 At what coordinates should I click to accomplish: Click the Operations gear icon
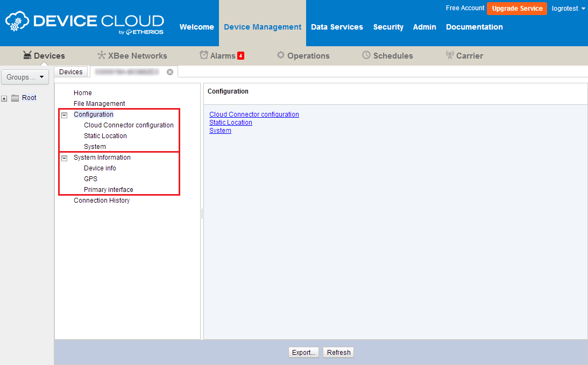pyautogui.click(x=280, y=55)
